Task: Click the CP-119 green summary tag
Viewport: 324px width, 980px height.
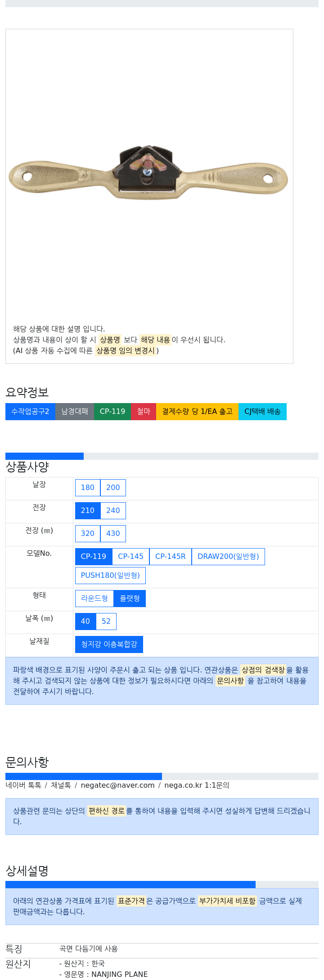Action: coord(112,412)
